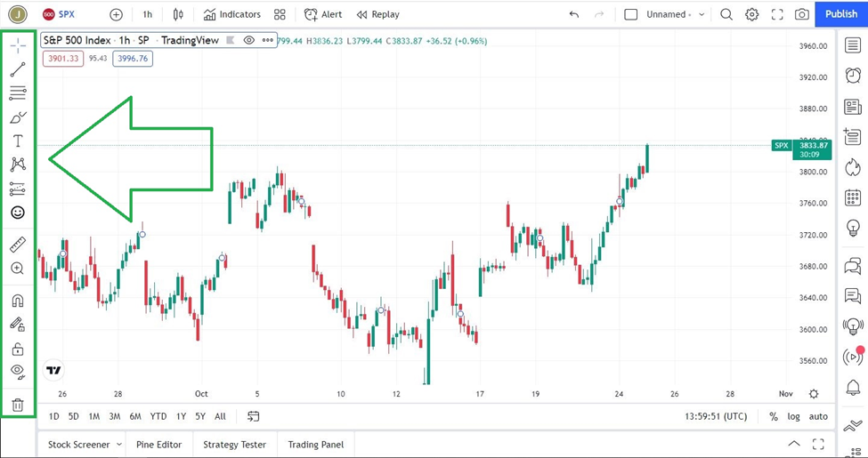Select the Text annotation tool
The width and height of the screenshot is (868, 458).
pos(18,141)
